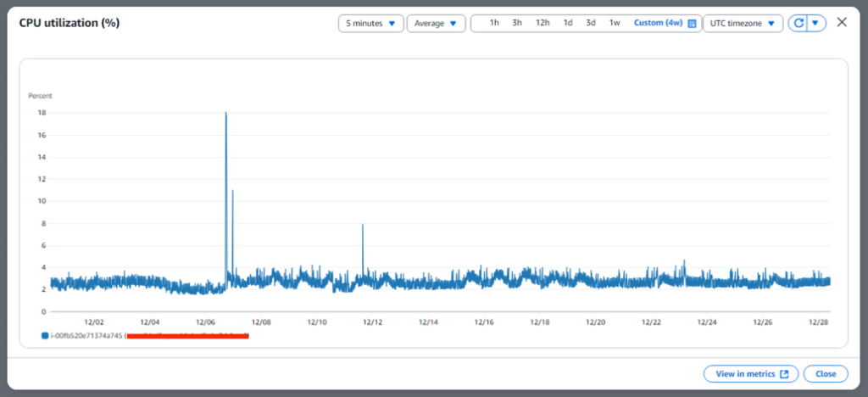Screen dimensions: 868x397
Task: Expand the UTC timezone selector
Action: point(743,24)
